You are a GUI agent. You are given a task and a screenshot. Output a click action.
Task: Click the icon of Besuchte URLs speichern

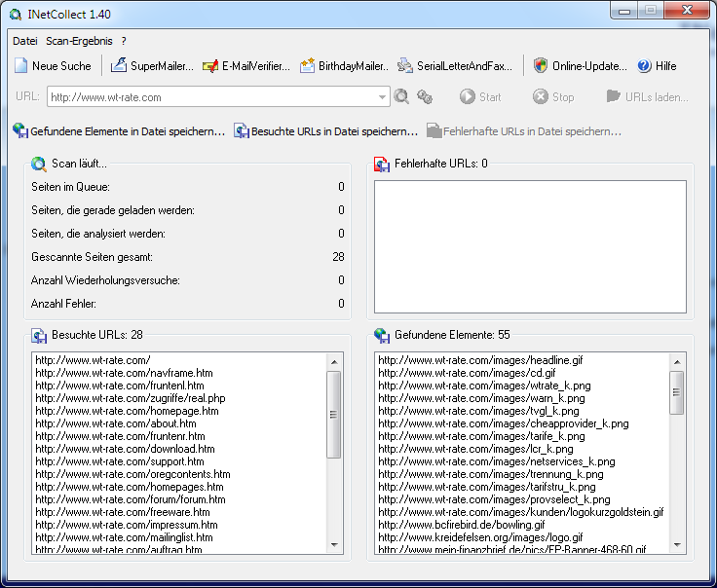pos(241,131)
